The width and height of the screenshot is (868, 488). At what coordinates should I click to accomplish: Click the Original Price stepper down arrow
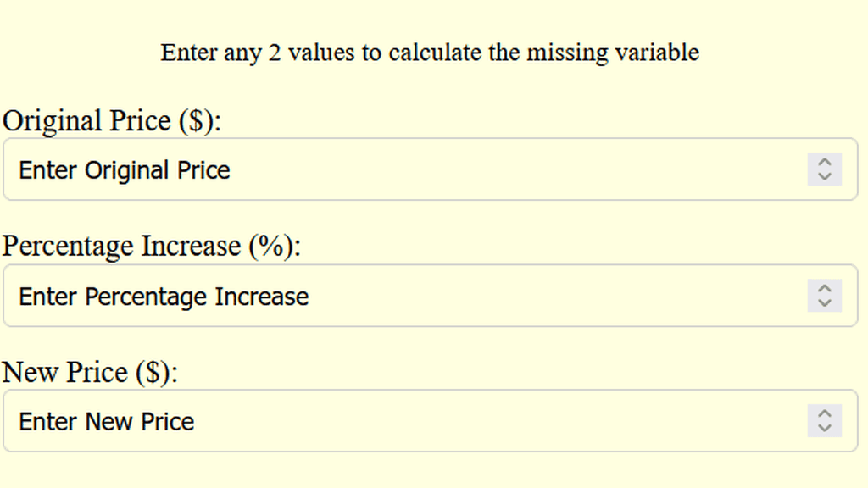823,176
